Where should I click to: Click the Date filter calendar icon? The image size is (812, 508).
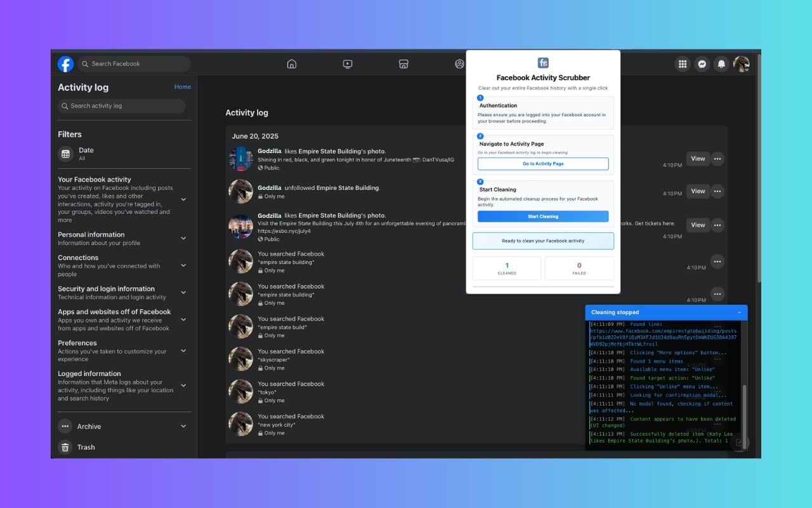pos(65,154)
